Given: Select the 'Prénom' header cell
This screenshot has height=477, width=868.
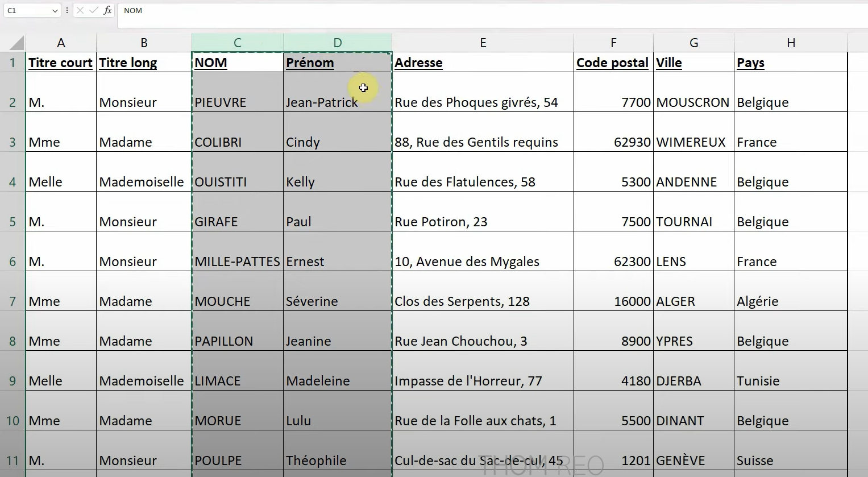Looking at the screenshot, I should coord(338,63).
